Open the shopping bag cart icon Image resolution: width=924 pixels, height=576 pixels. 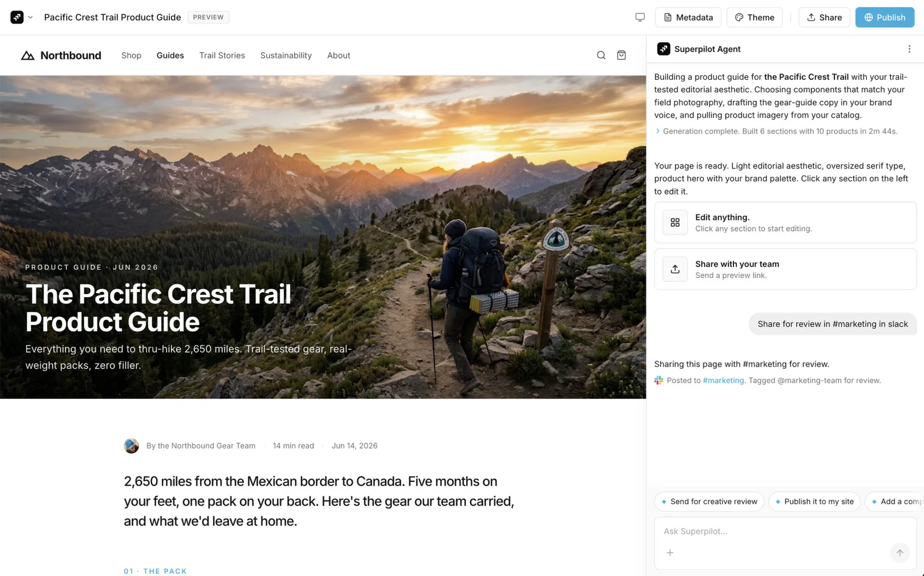click(x=621, y=55)
